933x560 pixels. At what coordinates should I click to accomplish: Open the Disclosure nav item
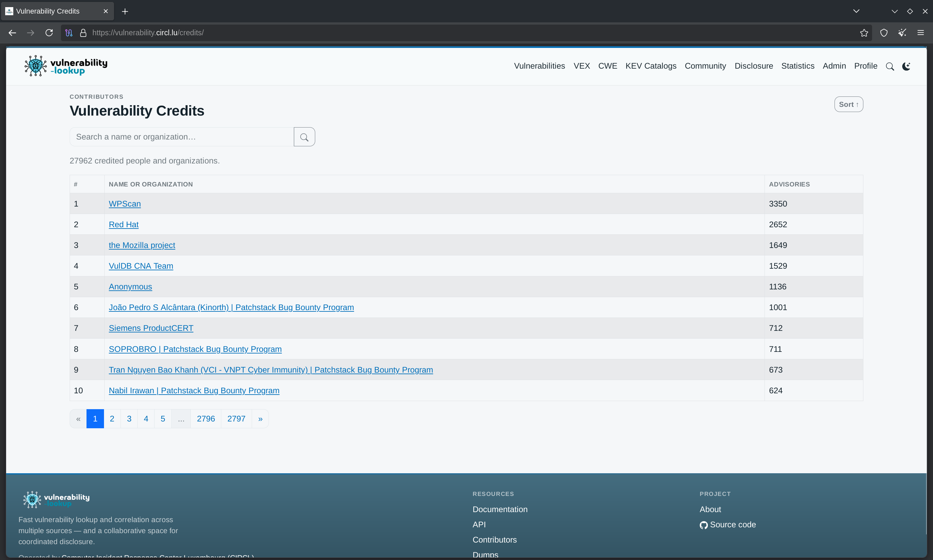tap(754, 66)
